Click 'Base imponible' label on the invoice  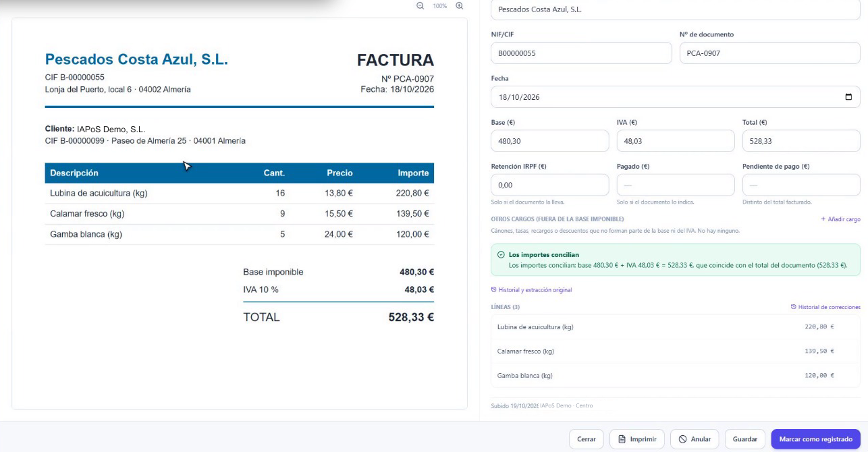click(x=273, y=273)
